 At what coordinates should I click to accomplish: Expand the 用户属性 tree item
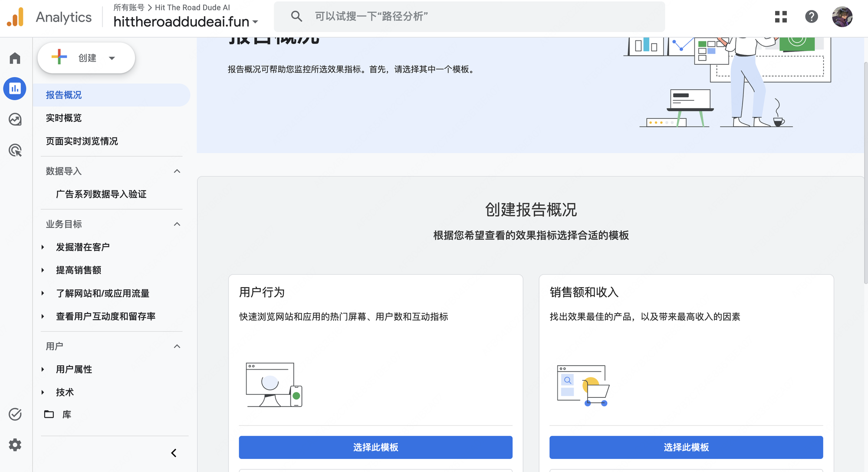pos(43,369)
